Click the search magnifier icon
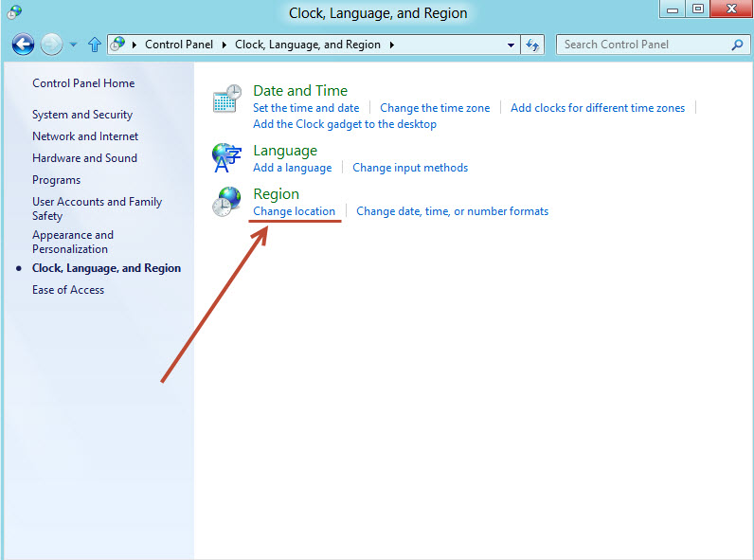Screen dimensions: 754x560 coord(737,45)
